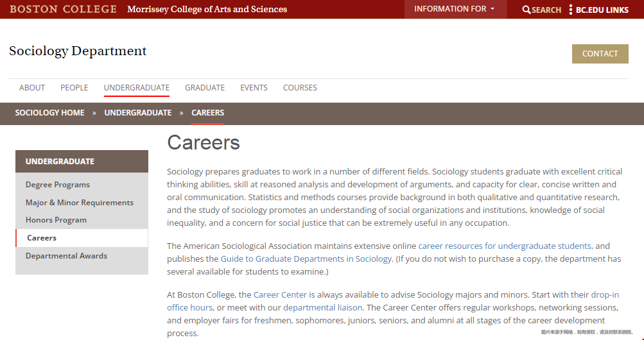
Task: Click the Boston College logo
Action: [64, 9]
